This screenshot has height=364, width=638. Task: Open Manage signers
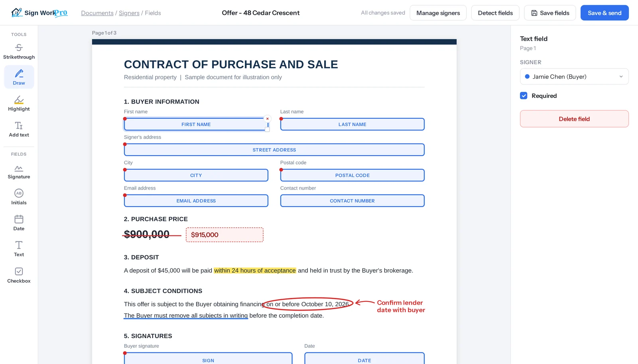coord(438,13)
